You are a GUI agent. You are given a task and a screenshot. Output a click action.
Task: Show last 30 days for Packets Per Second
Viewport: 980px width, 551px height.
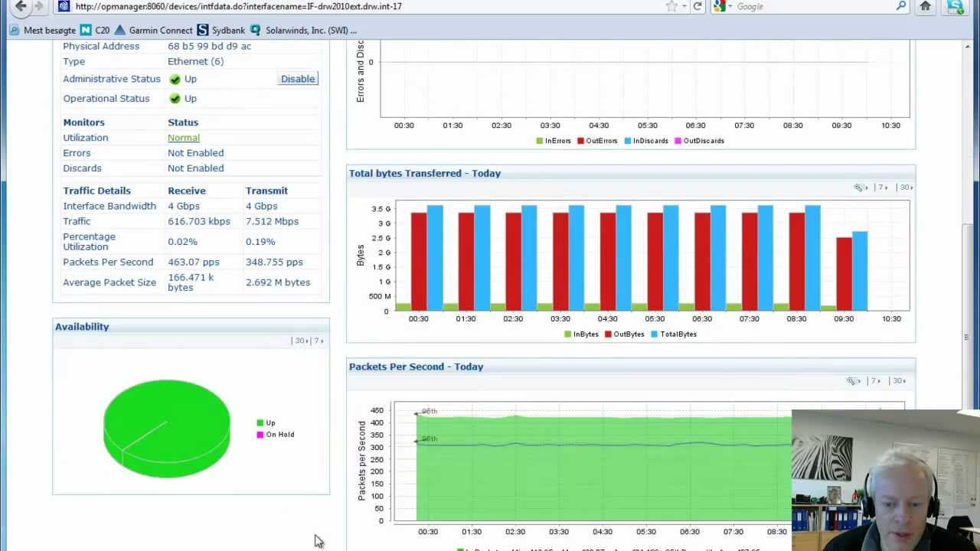click(x=899, y=381)
